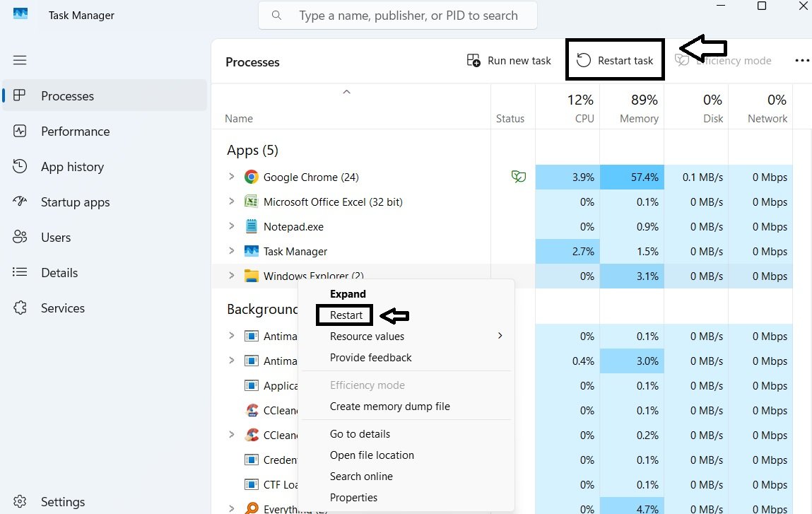Open the three-dot more options menu
This screenshot has height=514, width=812.
click(x=801, y=61)
